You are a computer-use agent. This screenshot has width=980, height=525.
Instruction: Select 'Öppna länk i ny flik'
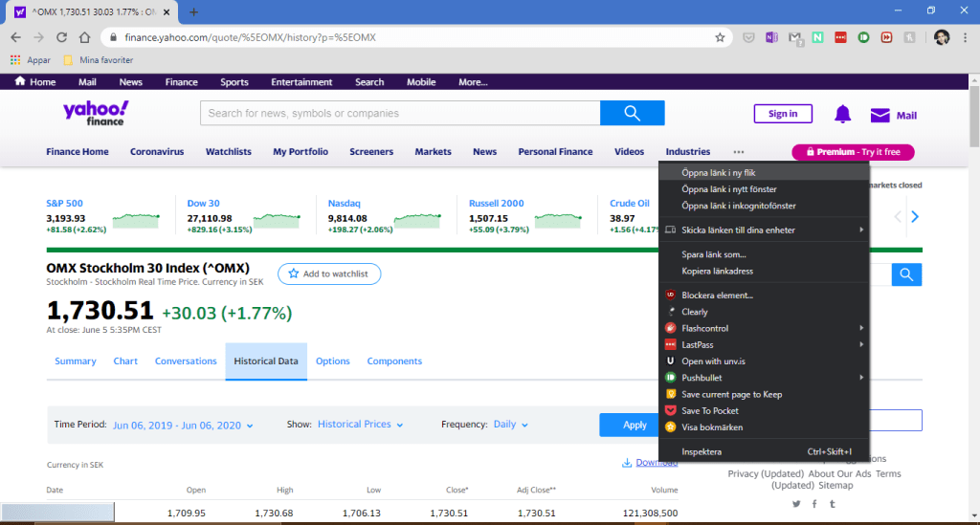(719, 173)
